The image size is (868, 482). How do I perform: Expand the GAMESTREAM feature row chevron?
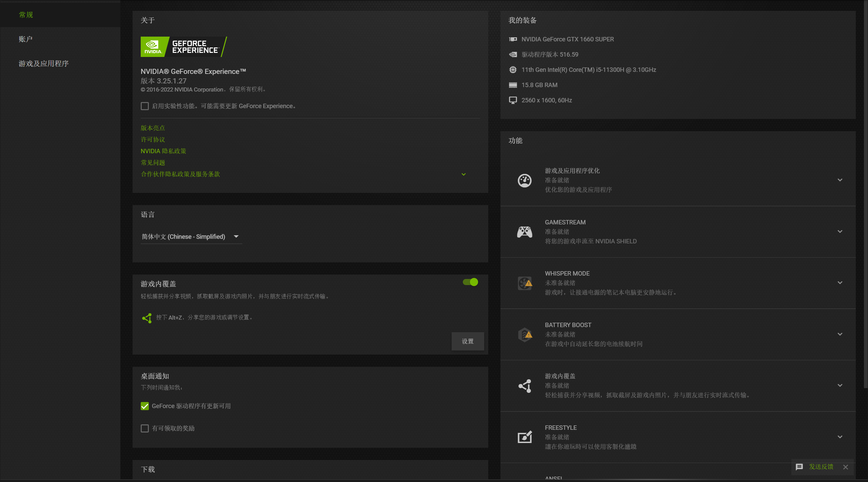[840, 232]
